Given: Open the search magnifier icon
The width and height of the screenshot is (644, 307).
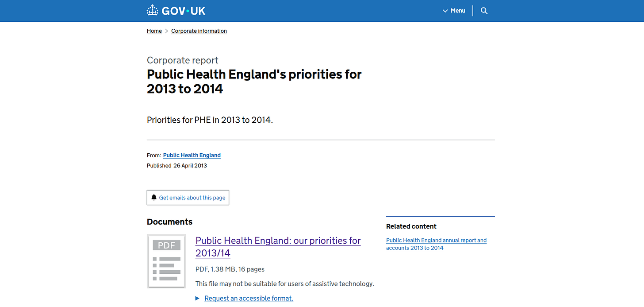Looking at the screenshot, I should tap(484, 11).
